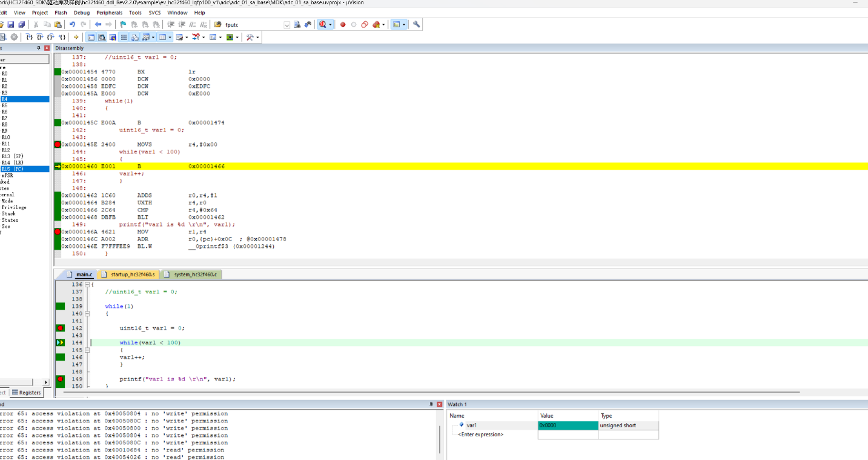Pin the Registers panel
The width and height of the screenshot is (868, 460).
pos(39,48)
